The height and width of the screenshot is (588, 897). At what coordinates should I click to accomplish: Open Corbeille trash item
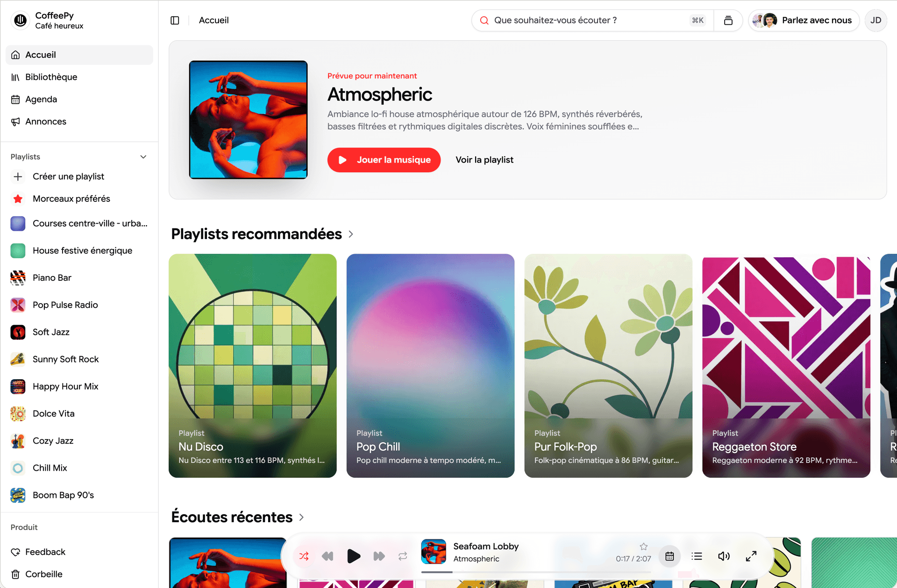coord(79,574)
